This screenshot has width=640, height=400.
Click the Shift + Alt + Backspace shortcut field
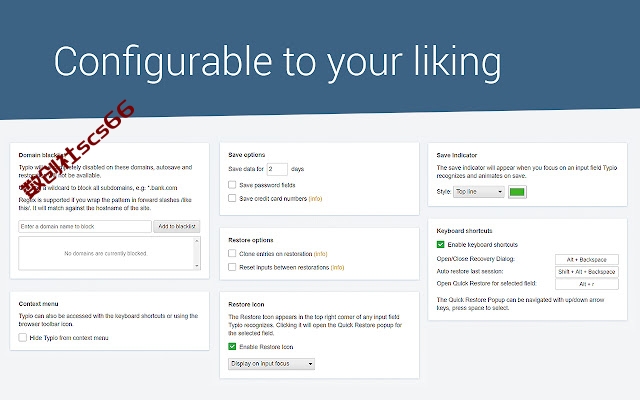(x=587, y=272)
